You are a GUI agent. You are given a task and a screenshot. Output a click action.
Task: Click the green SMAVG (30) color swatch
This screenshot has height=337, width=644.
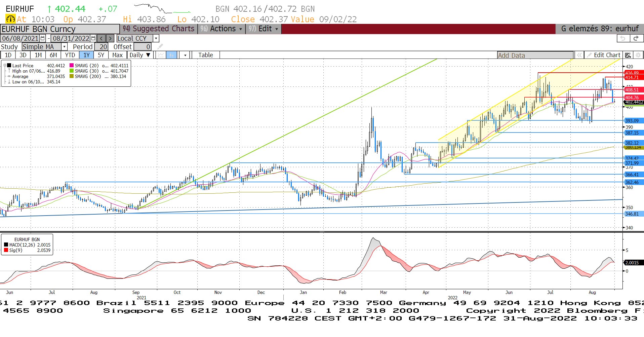[x=72, y=71]
